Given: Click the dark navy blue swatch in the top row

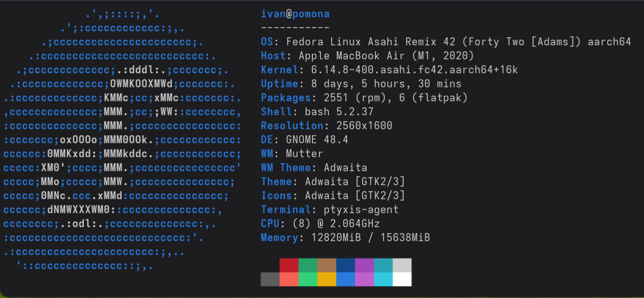Looking at the screenshot, I should tap(345, 265).
